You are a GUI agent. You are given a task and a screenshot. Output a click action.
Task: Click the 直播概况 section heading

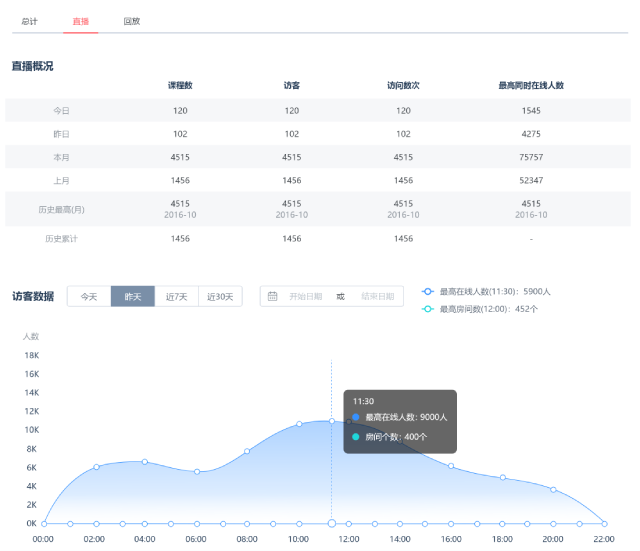(33, 66)
